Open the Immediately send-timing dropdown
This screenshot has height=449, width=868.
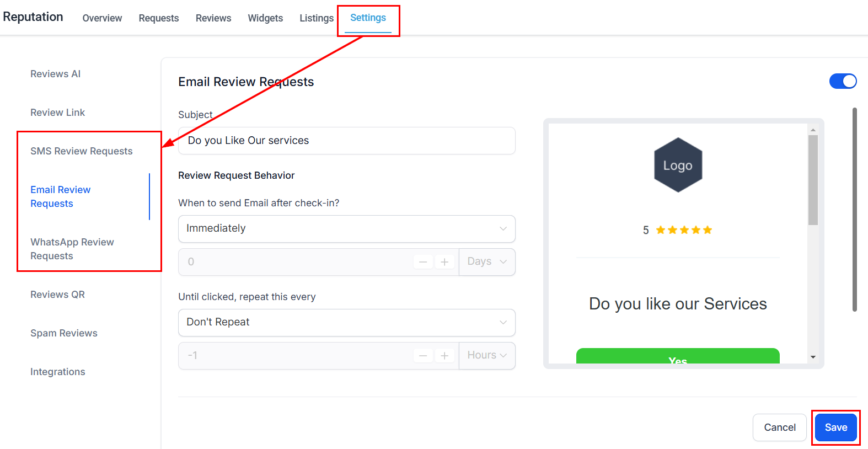(x=347, y=228)
